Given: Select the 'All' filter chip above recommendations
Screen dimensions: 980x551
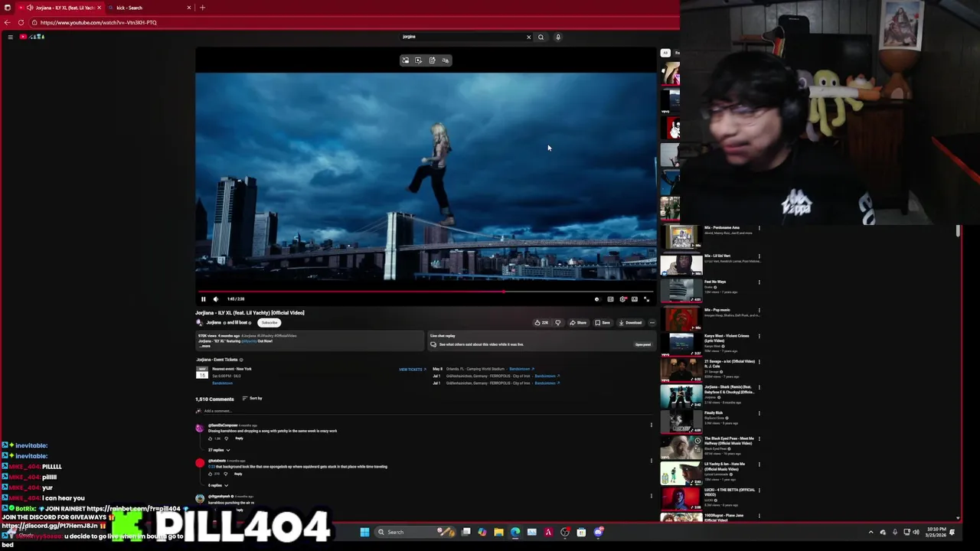Looking at the screenshot, I should 665,53.
